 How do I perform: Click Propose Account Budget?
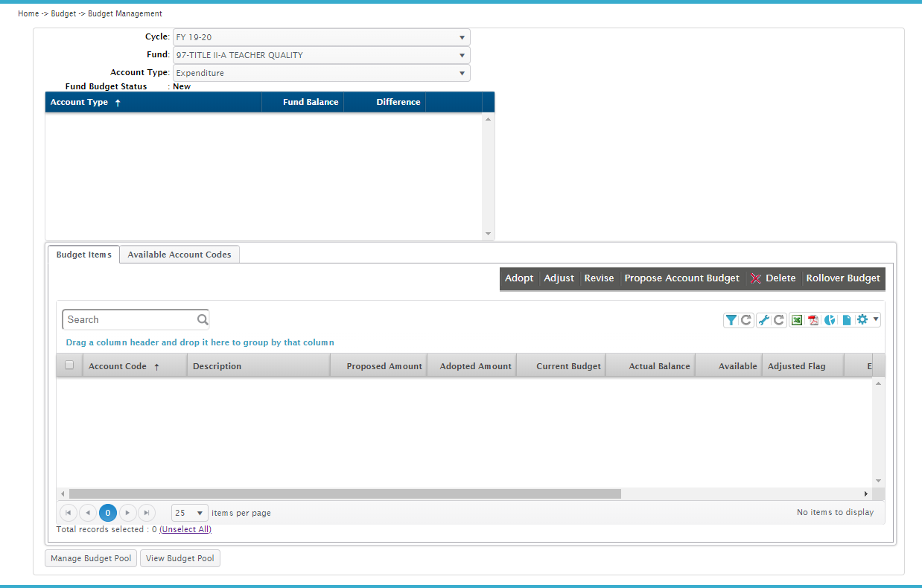click(x=682, y=278)
